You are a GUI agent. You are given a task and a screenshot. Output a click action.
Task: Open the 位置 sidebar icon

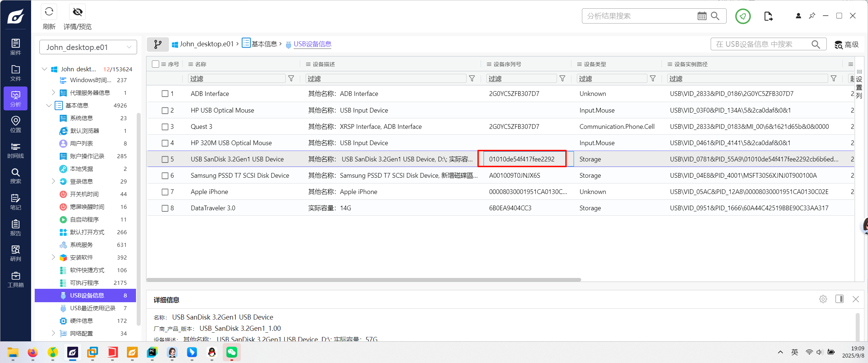[16, 124]
